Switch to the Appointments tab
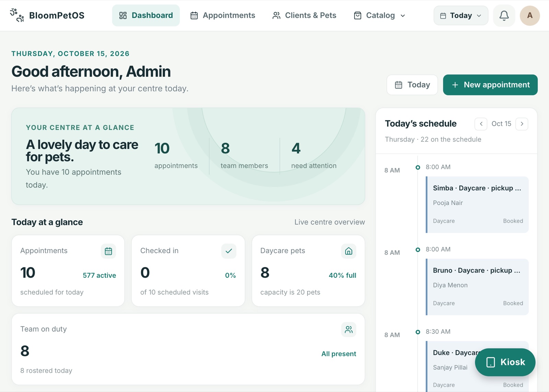 pyautogui.click(x=223, y=15)
